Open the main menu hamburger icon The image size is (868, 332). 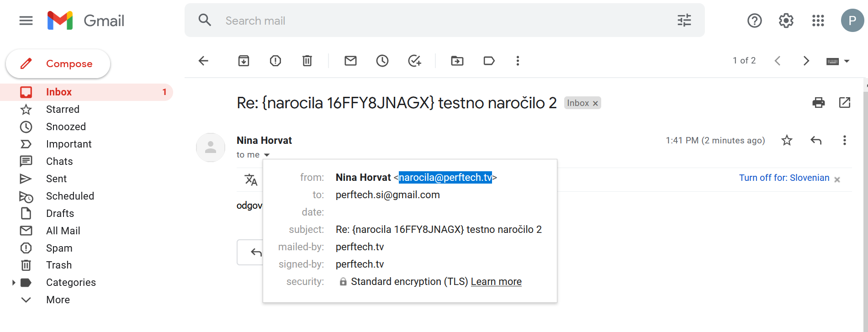[x=26, y=21]
